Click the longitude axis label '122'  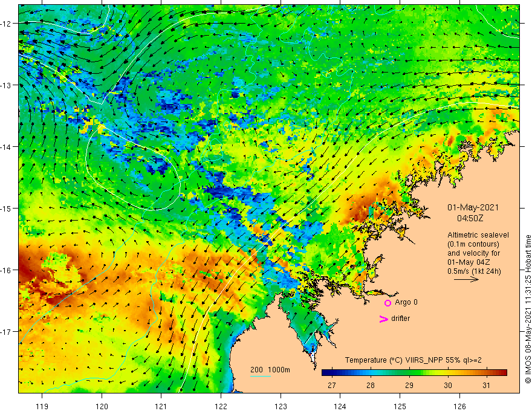pos(221,406)
